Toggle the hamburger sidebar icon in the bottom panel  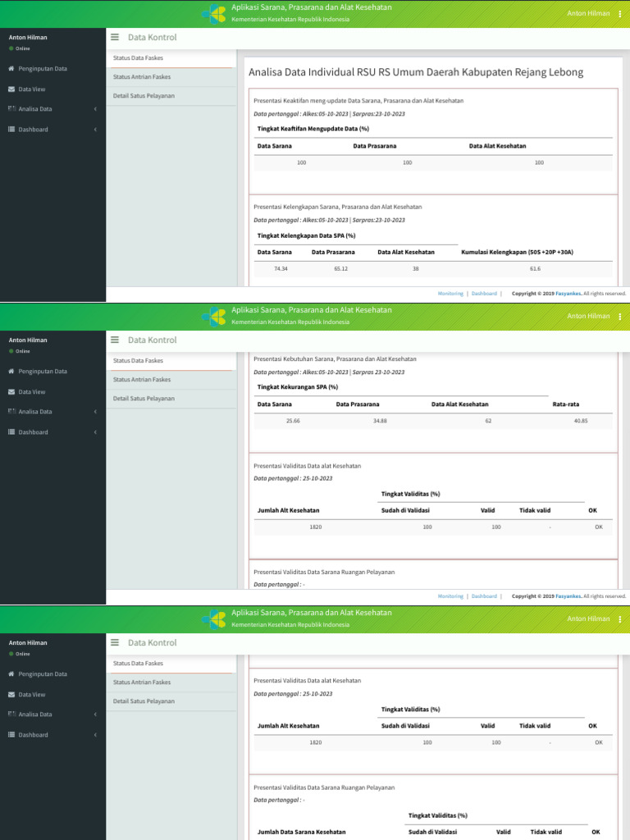pos(115,642)
